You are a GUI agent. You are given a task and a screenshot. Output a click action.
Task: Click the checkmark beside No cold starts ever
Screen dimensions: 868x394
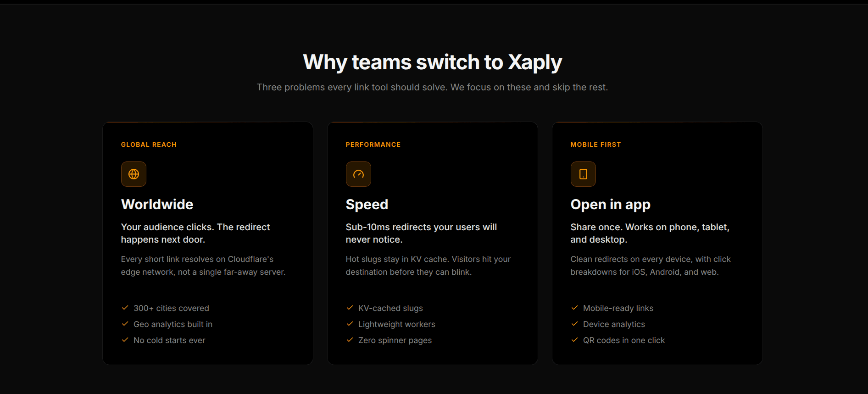click(125, 340)
